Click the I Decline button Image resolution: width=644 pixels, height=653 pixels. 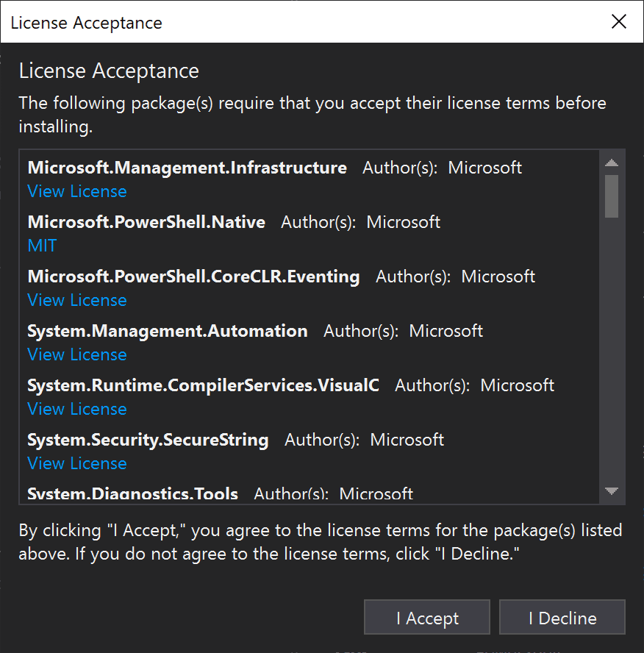(x=562, y=618)
